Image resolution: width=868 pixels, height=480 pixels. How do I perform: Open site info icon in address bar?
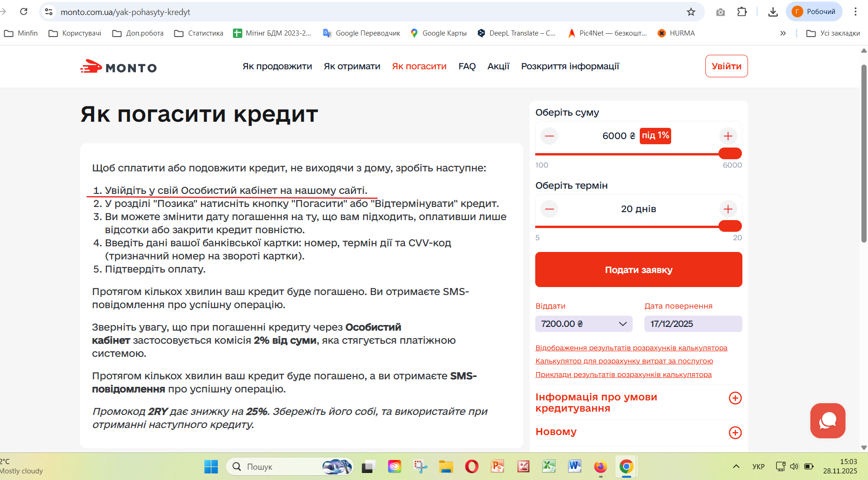pos(49,12)
